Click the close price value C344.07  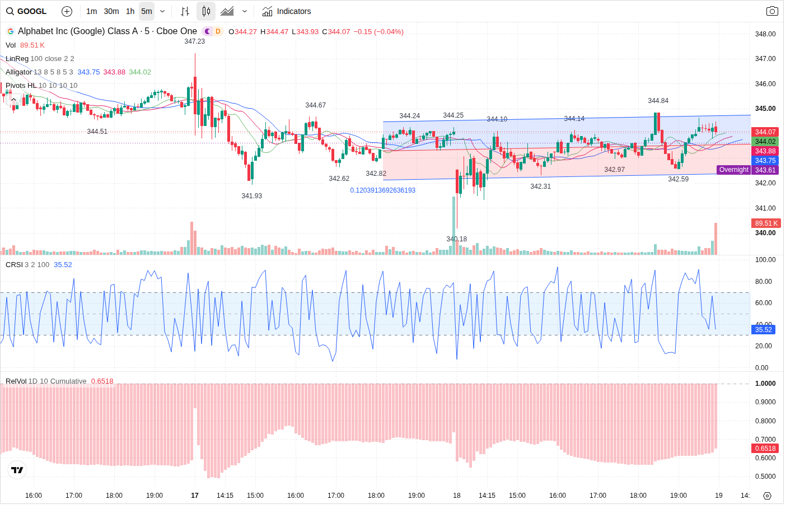pos(336,32)
